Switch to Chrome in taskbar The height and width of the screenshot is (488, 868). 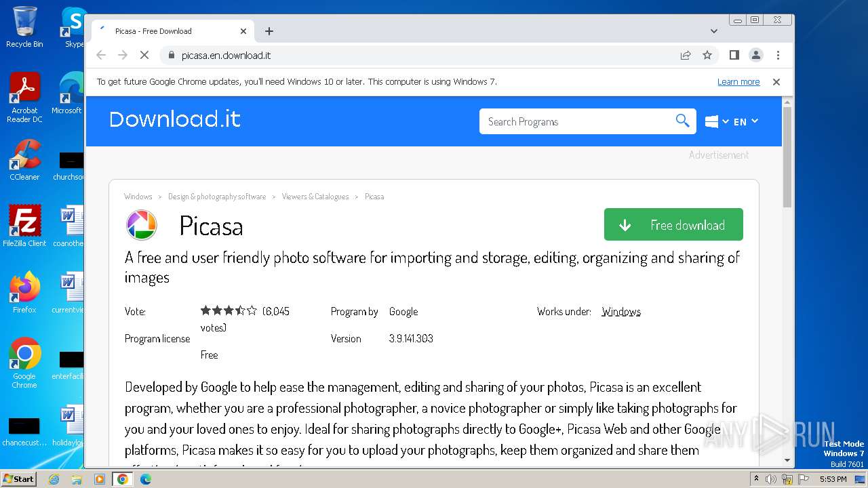tap(123, 479)
